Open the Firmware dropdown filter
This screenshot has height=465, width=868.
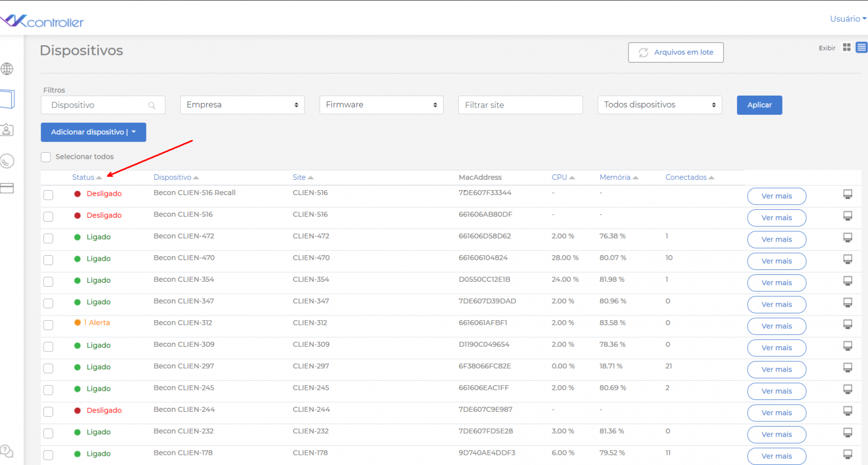pos(381,105)
